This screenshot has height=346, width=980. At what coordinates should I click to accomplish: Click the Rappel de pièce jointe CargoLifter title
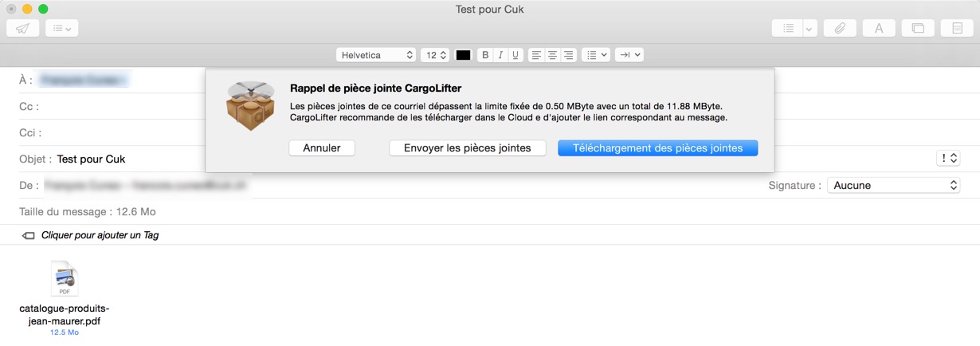pyautogui.click(x=376, y=88)
